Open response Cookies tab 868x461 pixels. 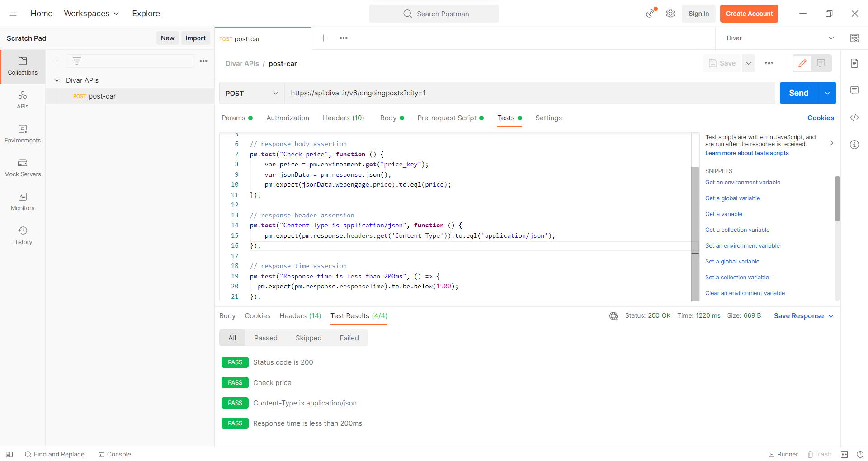click(258, 316)
